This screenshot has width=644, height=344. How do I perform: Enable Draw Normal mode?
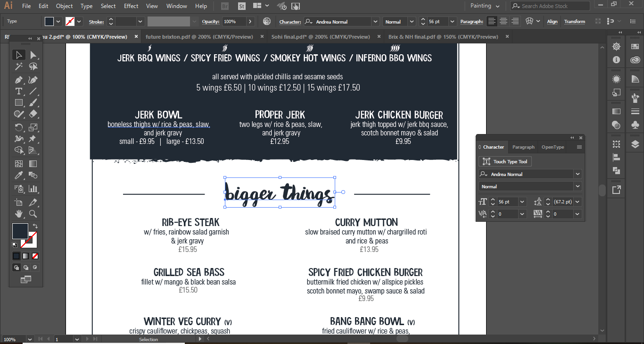[x=17, y=268]
